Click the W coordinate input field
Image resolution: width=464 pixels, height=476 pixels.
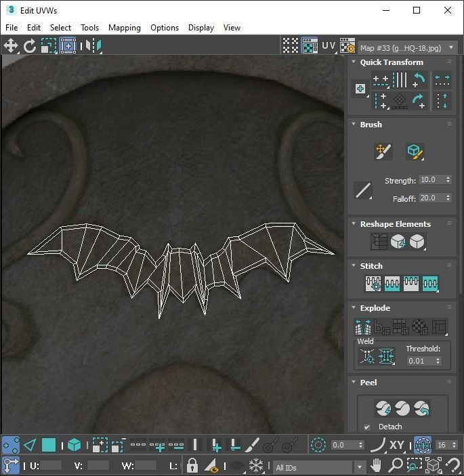[146, 465]
